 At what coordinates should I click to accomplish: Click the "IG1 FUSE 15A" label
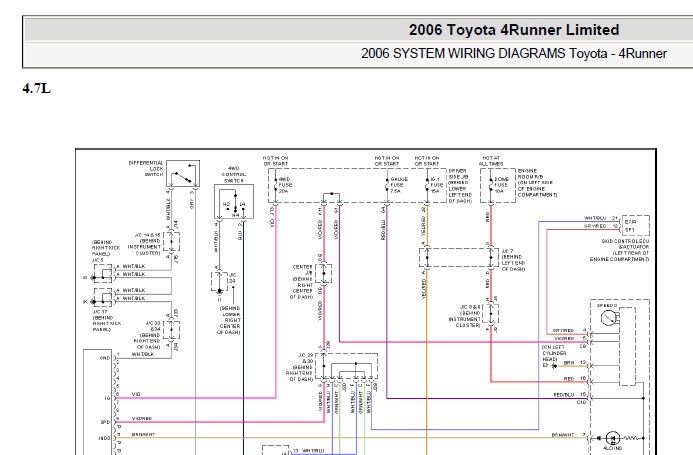437,185
